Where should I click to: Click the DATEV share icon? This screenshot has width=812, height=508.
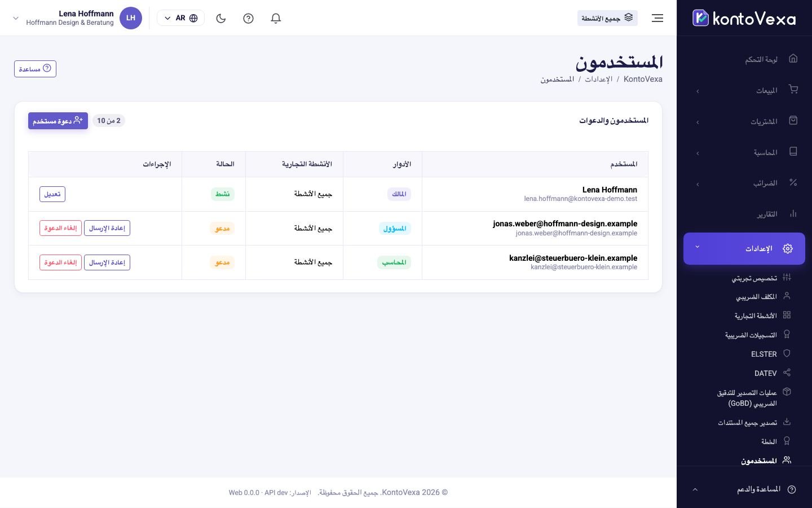[x=787, y=373]
